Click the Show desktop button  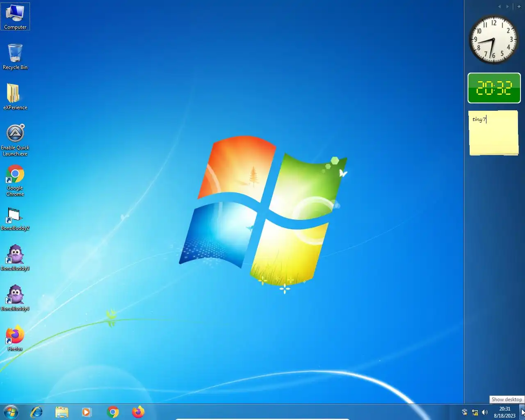pyautogui.click(x=522, y=412)
